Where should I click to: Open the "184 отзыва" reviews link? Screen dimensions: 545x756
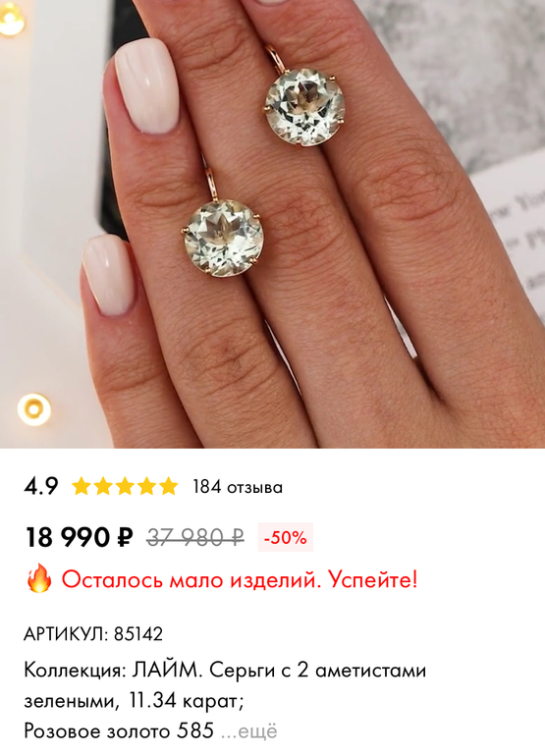tap(238, 486)
